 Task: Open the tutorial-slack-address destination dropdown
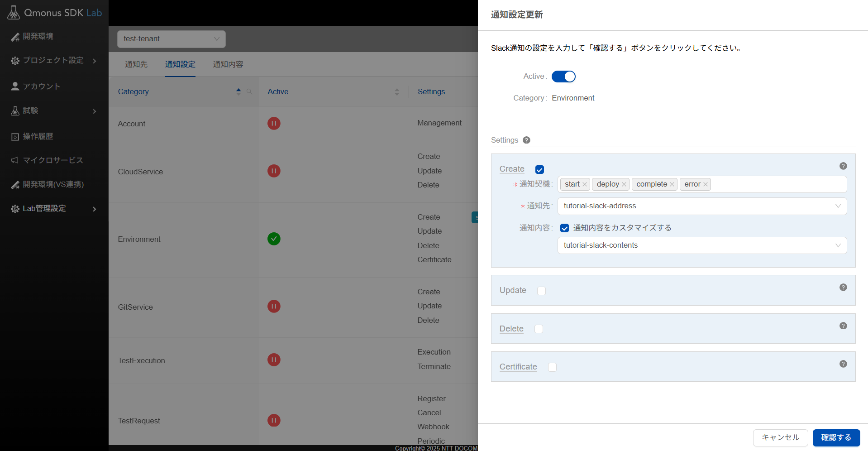[x=701, y=206]
